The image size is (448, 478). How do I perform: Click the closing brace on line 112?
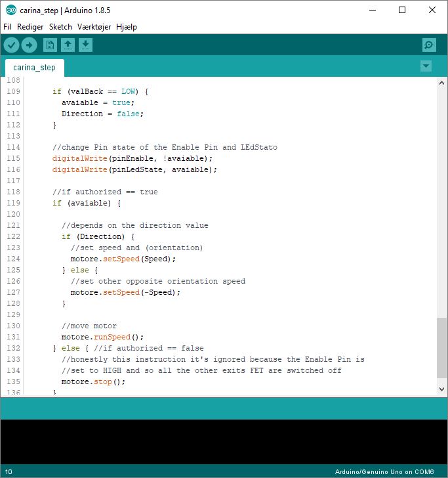(54, 125)
